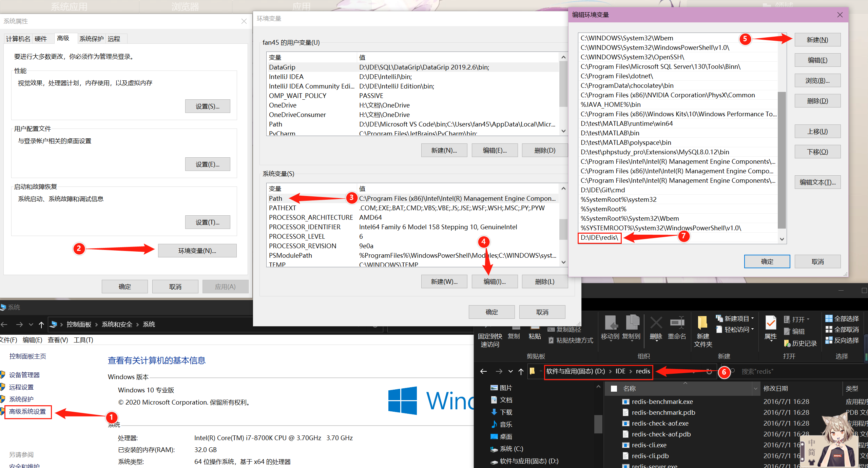Click the 全部选择 (Select all) icon
This screenshot has width=868, height=468.
click(829, 318)
